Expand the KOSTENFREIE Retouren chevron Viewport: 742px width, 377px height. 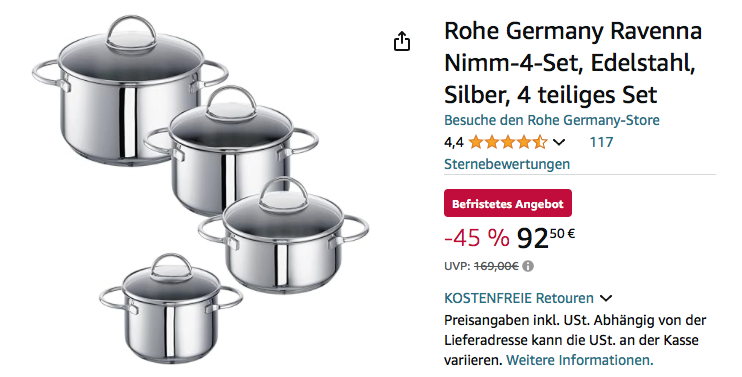click(x=606, y=298)
